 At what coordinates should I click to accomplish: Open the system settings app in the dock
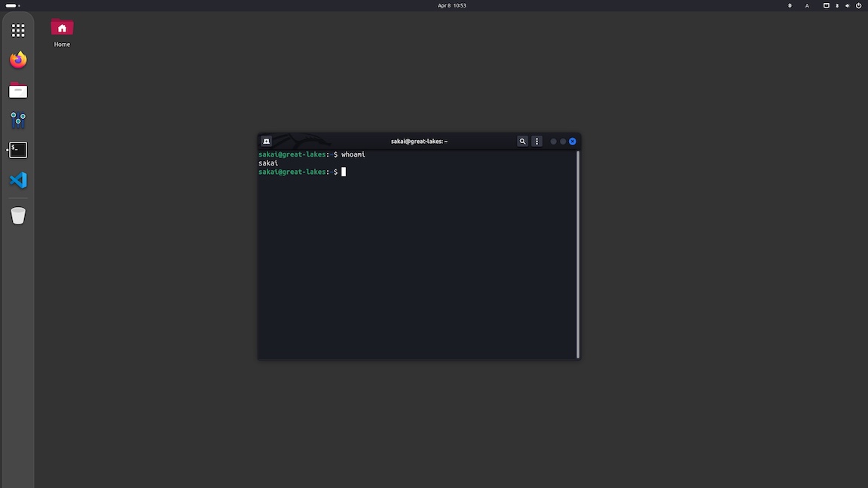(18, 120)
